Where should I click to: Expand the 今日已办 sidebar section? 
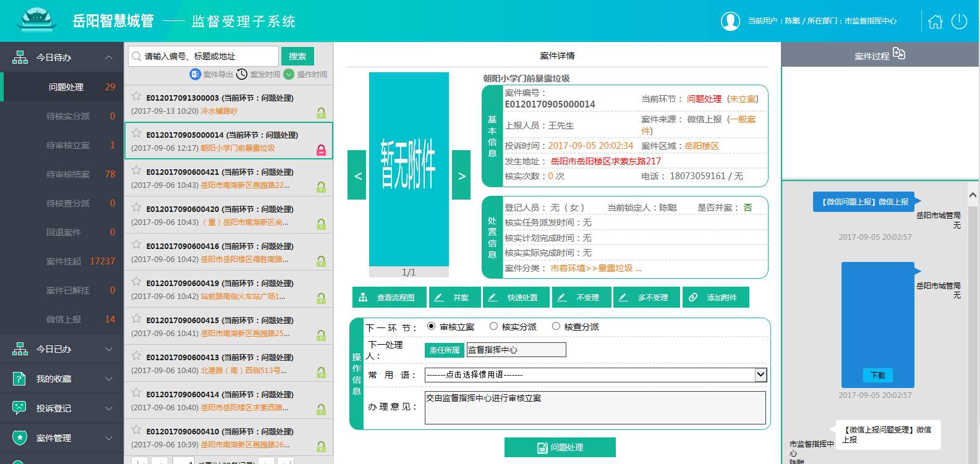coord(62,349)
